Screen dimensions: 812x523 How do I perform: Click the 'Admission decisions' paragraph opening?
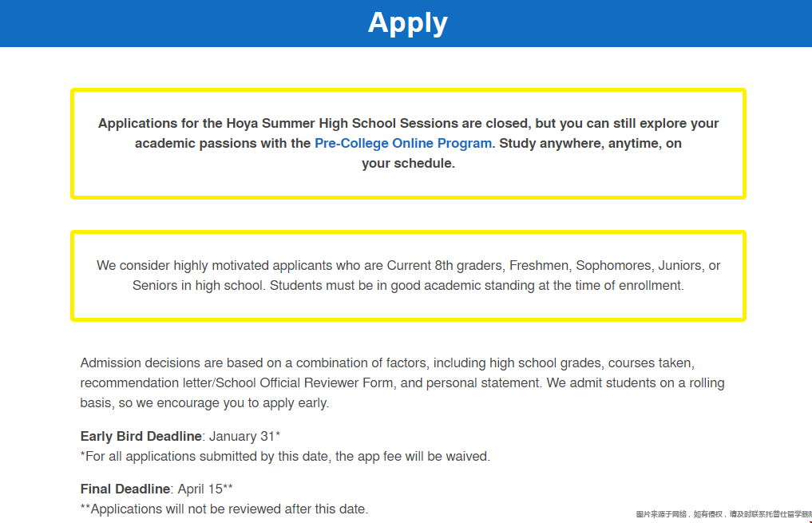(136, 363)
